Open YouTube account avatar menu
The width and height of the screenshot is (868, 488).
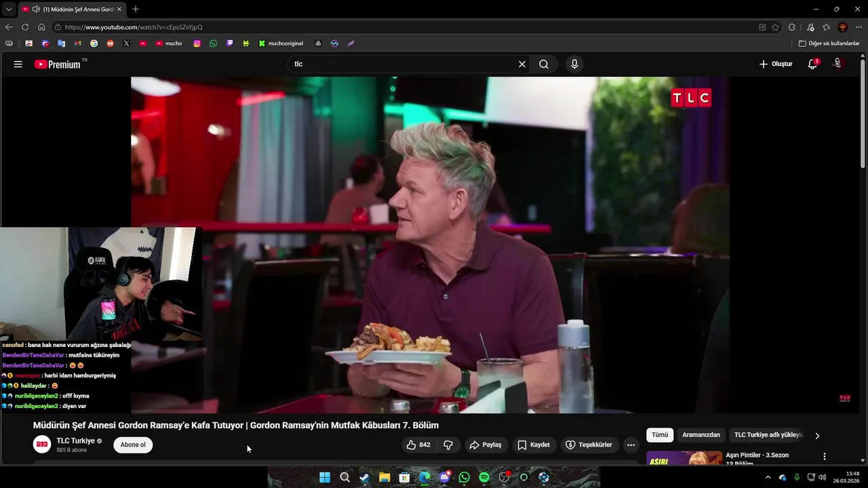(838, 64)
